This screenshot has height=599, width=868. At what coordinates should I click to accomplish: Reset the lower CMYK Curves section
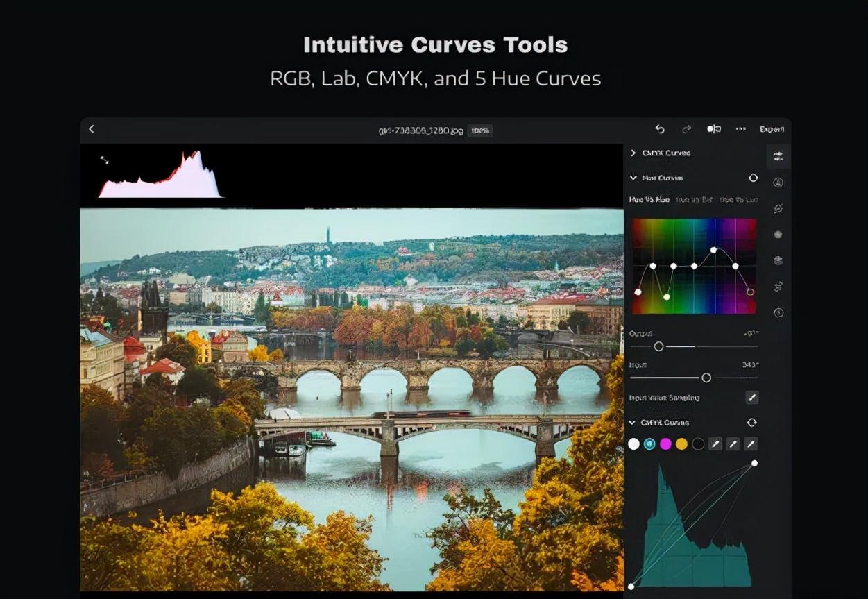pyautogui.click(x=751, y=423)
